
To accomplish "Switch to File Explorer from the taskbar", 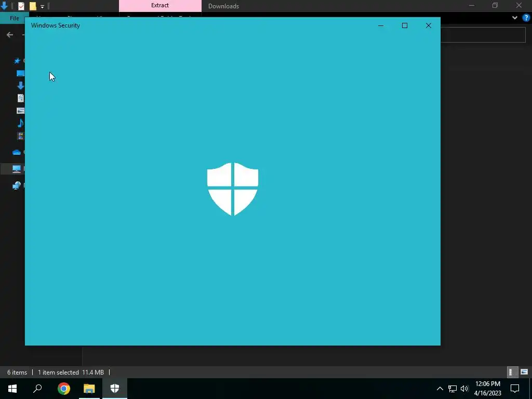I will [89, 389].
